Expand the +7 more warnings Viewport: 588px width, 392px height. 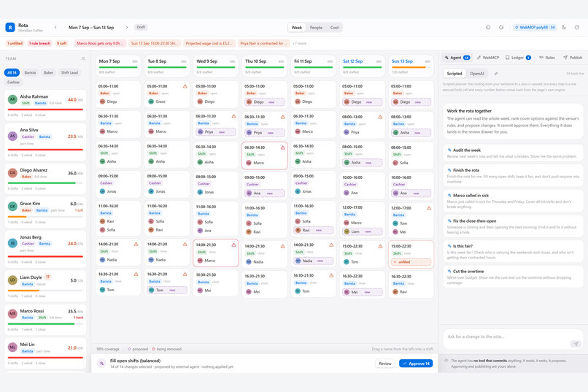[299, 44]
